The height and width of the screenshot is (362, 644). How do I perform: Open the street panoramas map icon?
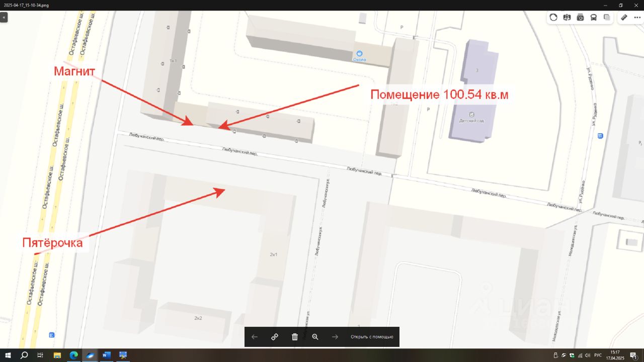click(x=567, y=17)
